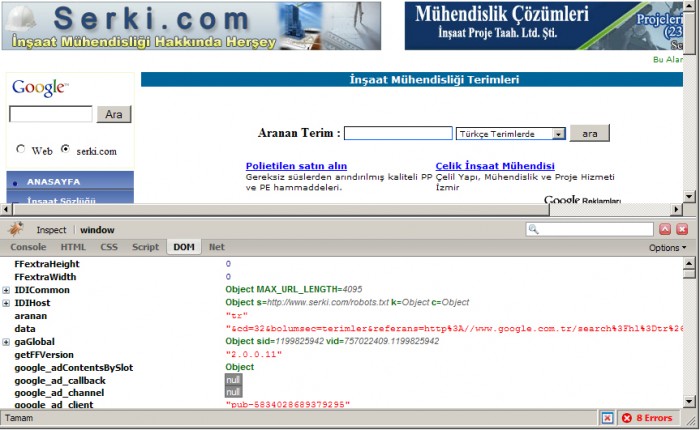Image resolution: width=700 pixels, height=430 pixels.
Task: Switch to the Script tab
Action: [145, 247]
